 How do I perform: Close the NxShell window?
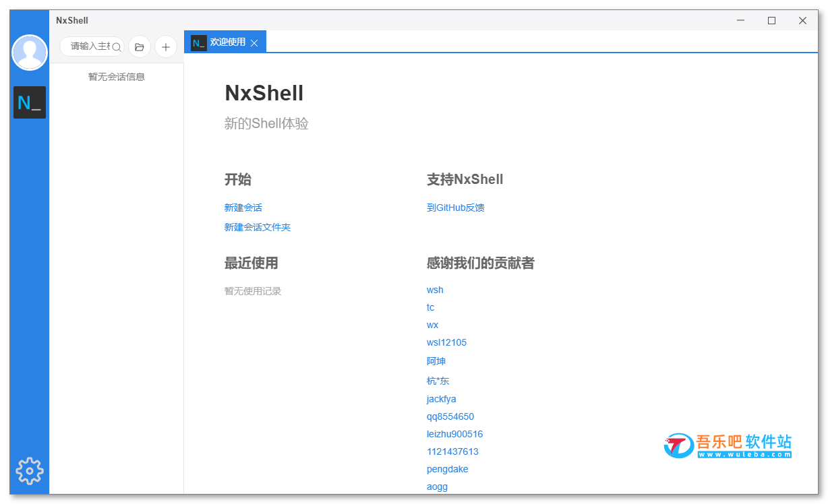802,20
